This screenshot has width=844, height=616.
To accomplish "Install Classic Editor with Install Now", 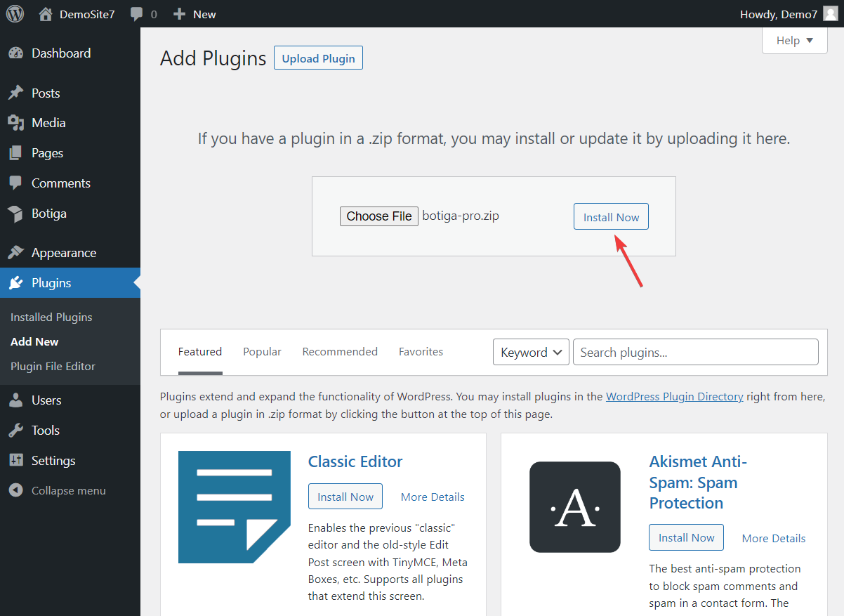I will [345, 497].
